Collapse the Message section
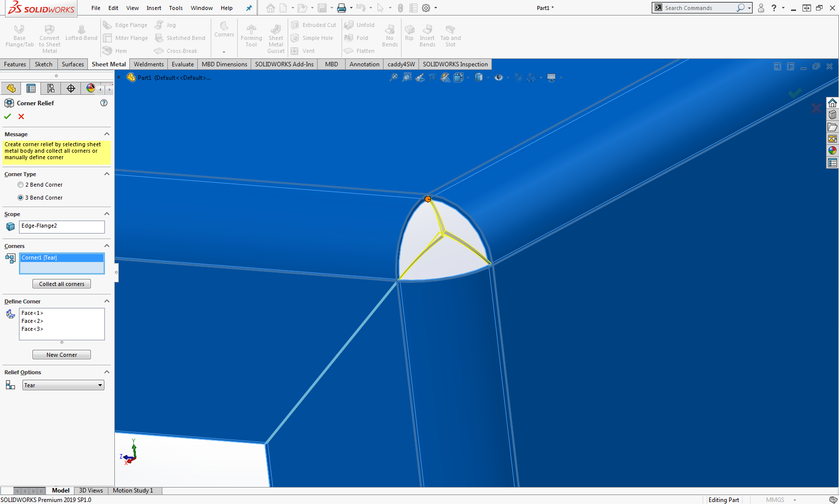The width and height of the screenshot is (839, 504). tap(106, 134)
